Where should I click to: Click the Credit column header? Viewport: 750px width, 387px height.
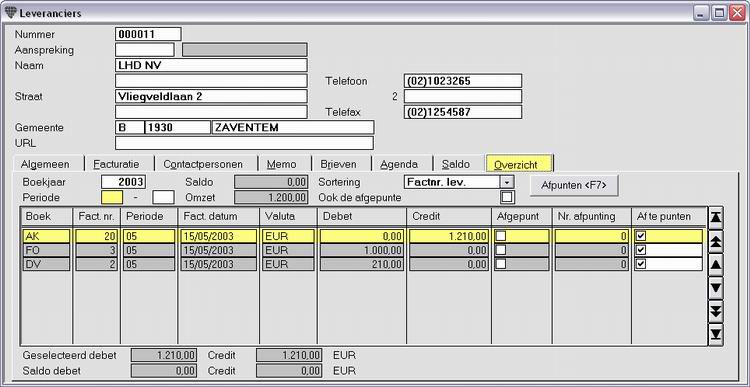coord(449,216)
